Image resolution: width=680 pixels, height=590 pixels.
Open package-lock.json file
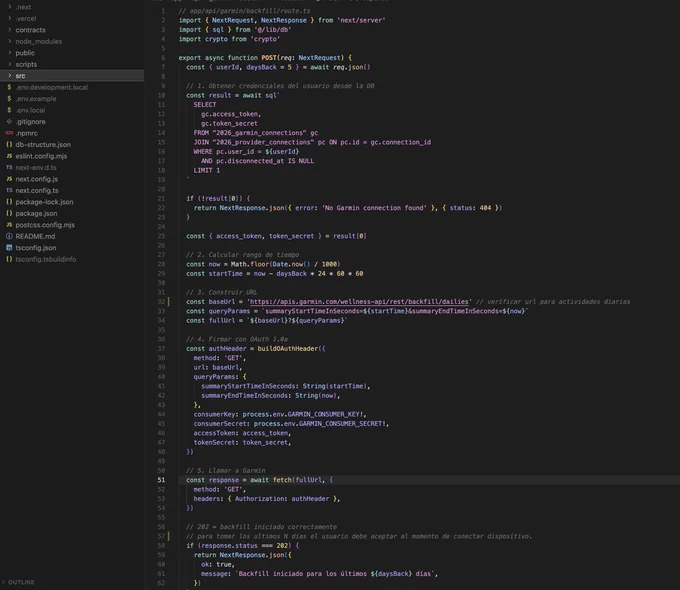click(45, 202)
